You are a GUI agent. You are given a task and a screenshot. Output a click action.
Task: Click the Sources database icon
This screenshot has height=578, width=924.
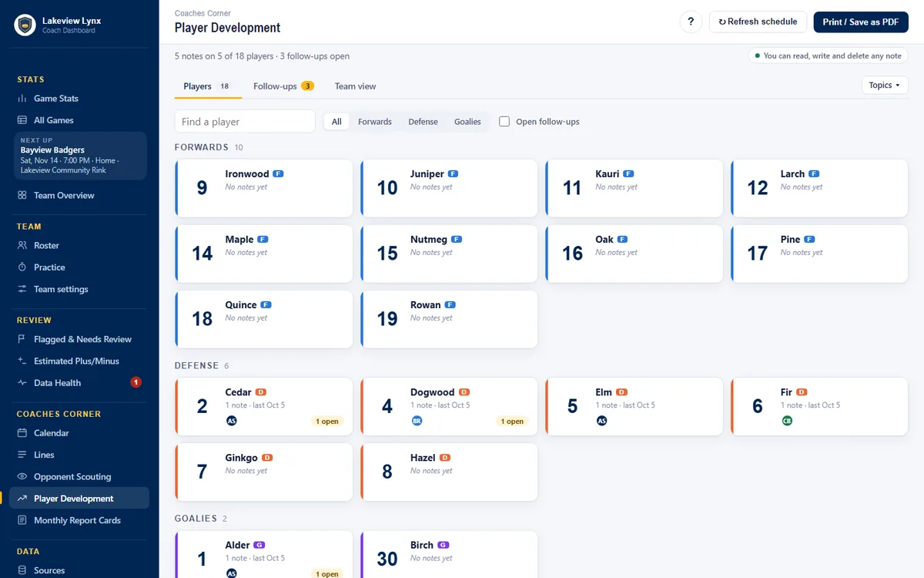(22, 570)
